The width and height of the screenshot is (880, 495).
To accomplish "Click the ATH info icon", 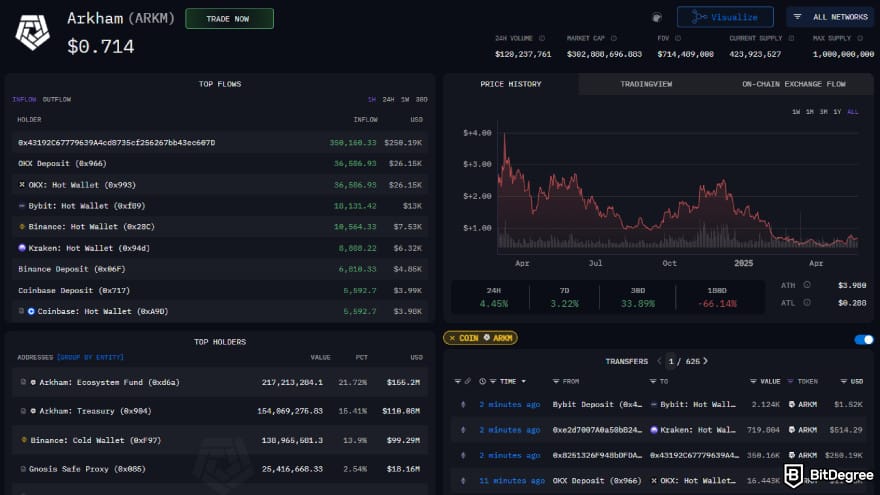I will pos(806,285).
